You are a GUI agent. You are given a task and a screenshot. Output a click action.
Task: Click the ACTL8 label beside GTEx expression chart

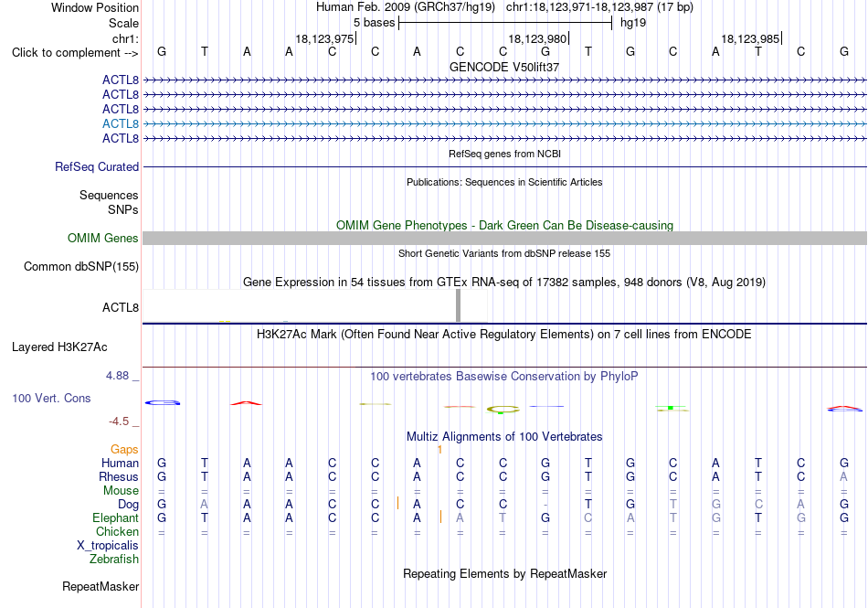pos(120,307)
